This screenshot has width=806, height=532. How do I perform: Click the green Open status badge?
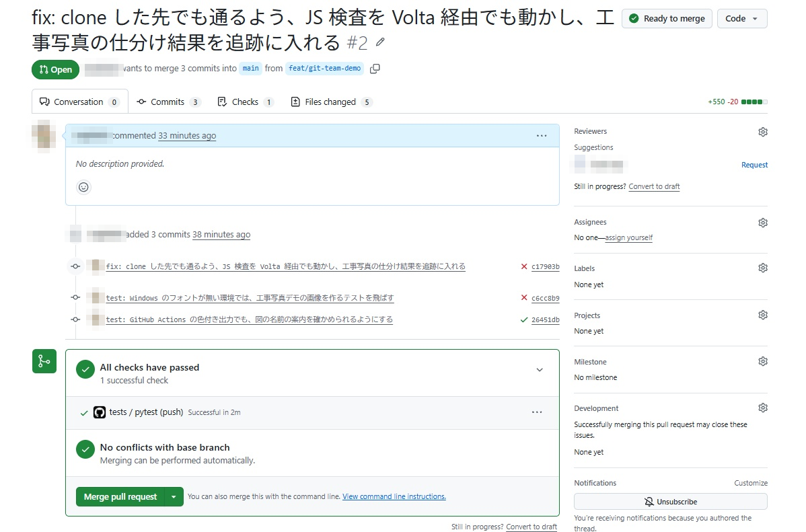coord(56,69)
